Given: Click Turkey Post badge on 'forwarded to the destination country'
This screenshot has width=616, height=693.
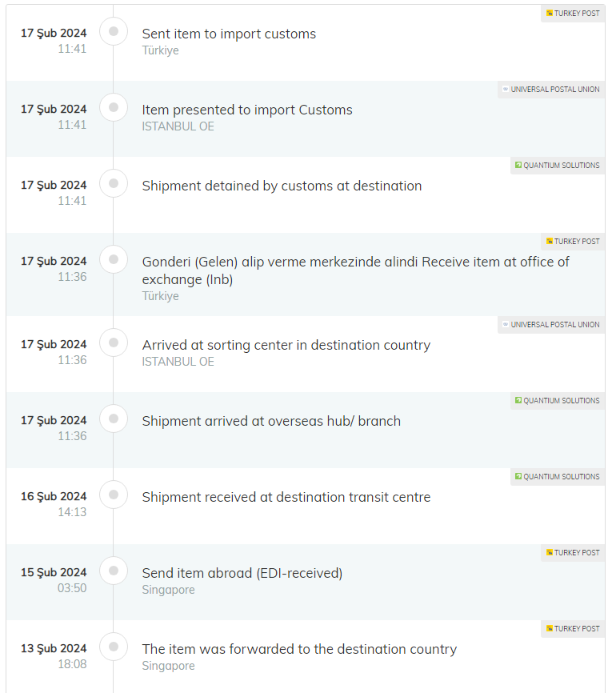Looking at the screenshot, I should click(x=573, y=629).
